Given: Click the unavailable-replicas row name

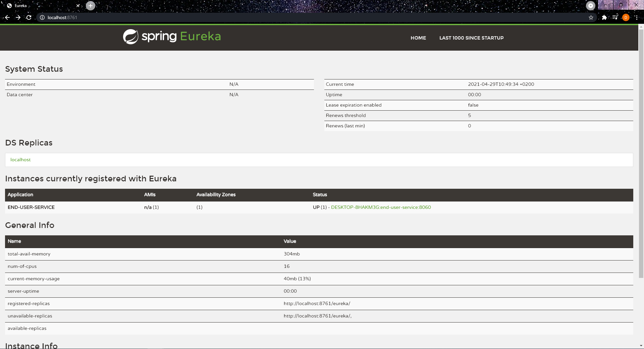Looking at the screenshot, I should tap(30, 316).
